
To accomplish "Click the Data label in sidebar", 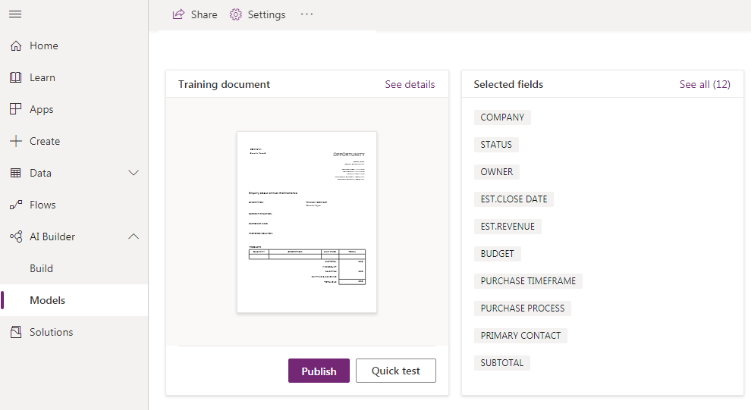I will point(40,173).
